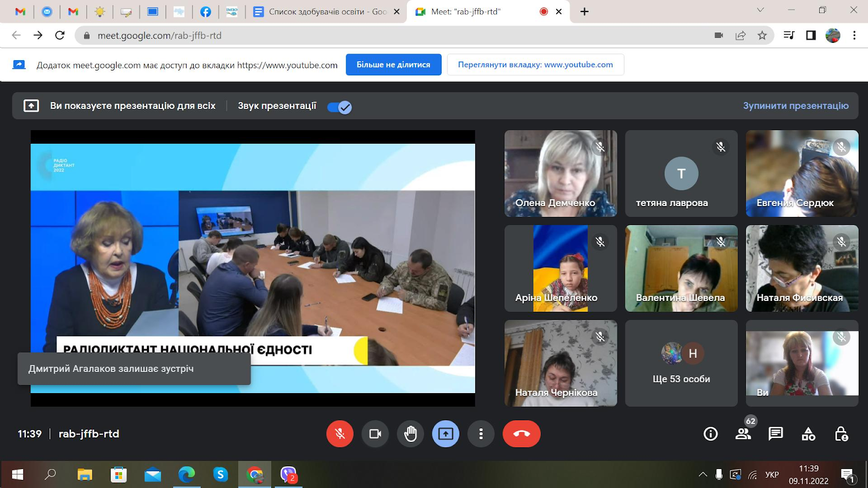Viewport: 868px width, 488px height.
Task: Click the present screen button
Action: click(445, 434)
